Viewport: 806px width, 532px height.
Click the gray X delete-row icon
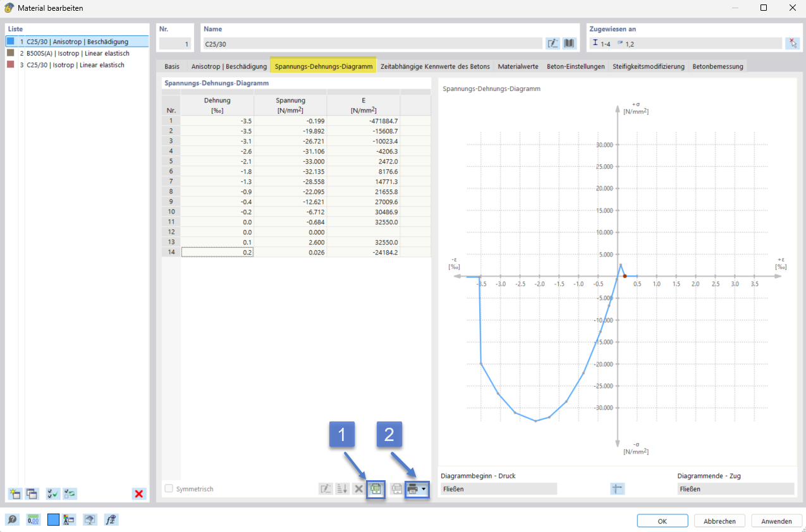358,488
